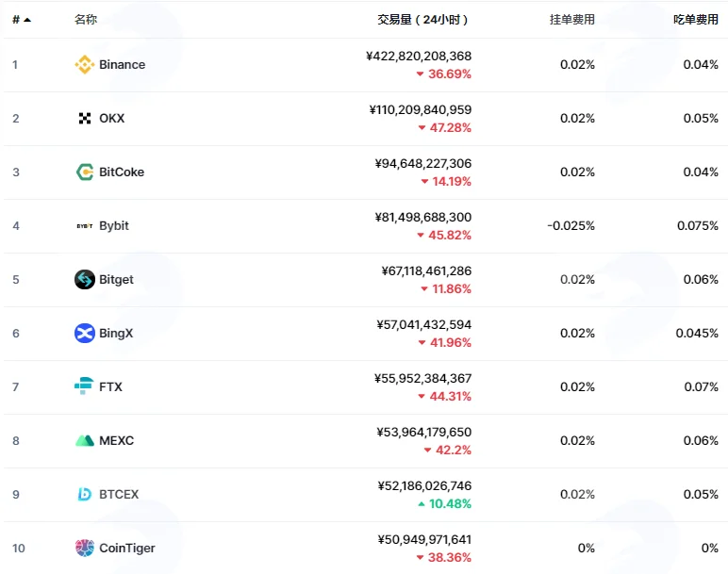Click Binance maker fee 0.02%
This screenshot has width=728, height=574.
577,64
